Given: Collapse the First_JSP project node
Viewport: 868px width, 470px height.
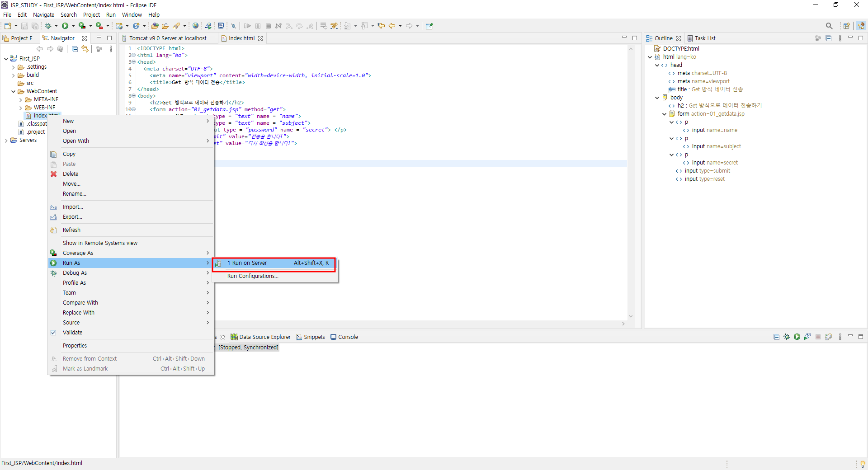Looking at the screenshot, I should pos(6,59).
